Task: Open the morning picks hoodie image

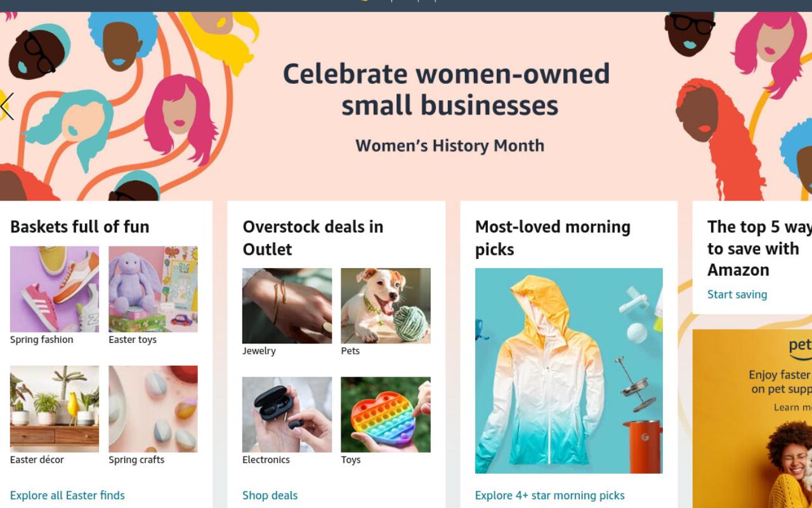Action: point(569,371)
